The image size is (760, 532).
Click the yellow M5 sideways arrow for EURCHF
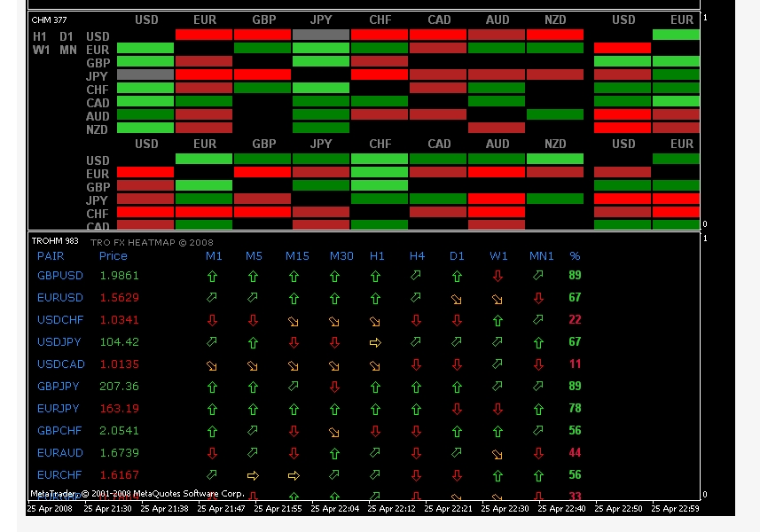coord(253,475)
